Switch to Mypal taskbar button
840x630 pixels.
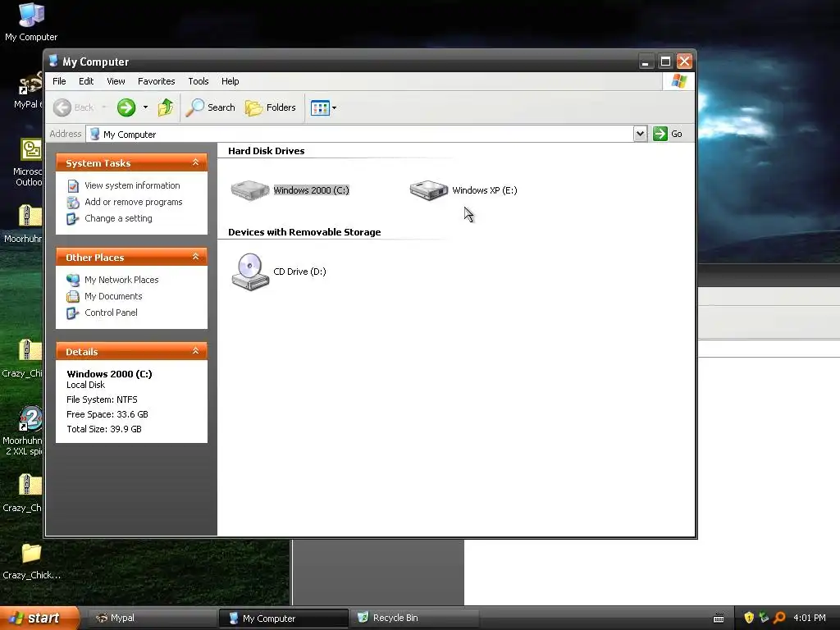151,618
